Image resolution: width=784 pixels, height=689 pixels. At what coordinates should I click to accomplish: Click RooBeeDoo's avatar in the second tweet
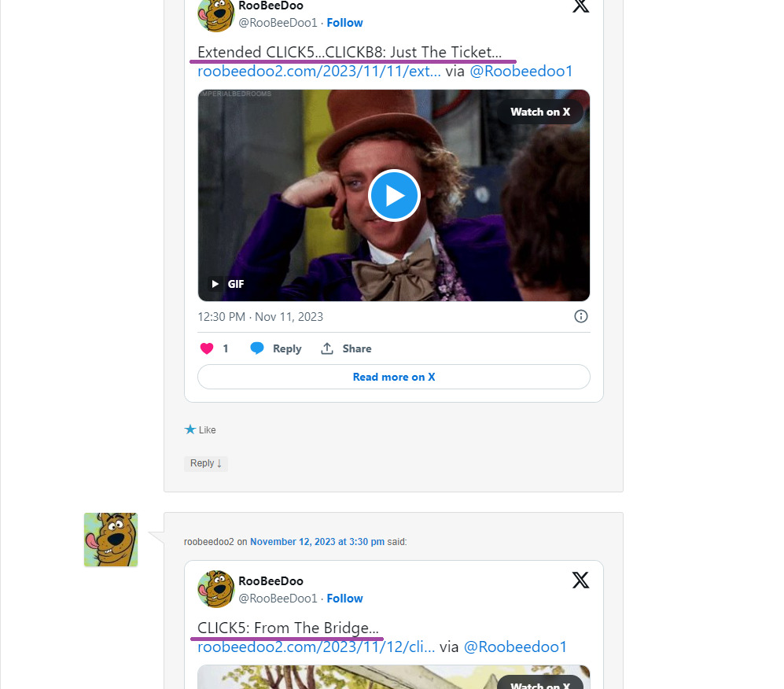pos(215,589)
